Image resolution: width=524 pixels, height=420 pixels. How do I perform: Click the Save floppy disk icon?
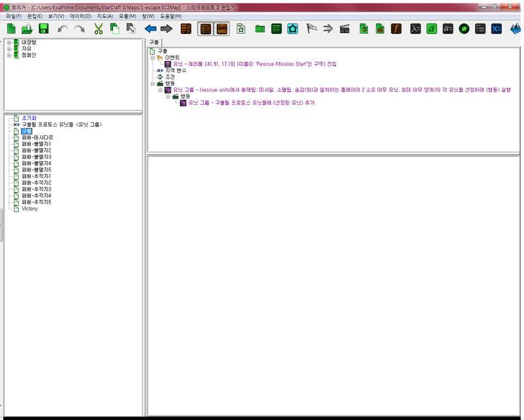point(43,29)
